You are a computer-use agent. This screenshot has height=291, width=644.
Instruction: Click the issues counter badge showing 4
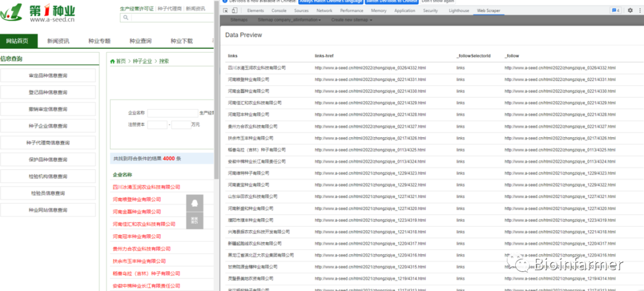click(x=614, y=11)
